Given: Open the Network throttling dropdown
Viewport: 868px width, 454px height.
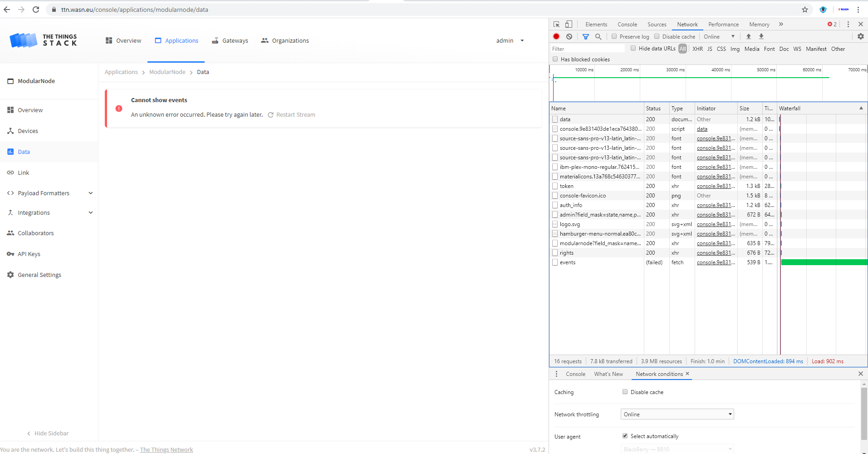Looking at the screenshot, I should point(677,414).
